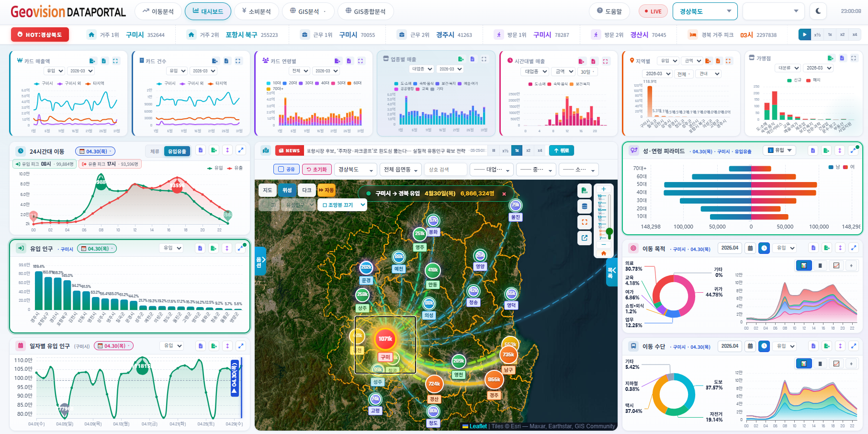Switch 24시간대 이동 to 체류 mode
The width and height of the screenshot is (868, 434).
click(155, 151)
